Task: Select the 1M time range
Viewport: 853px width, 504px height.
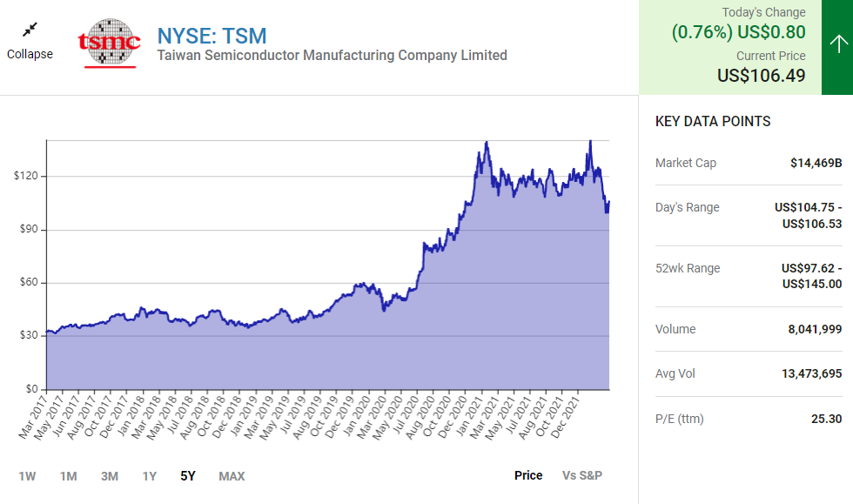Action: (69, 476)
